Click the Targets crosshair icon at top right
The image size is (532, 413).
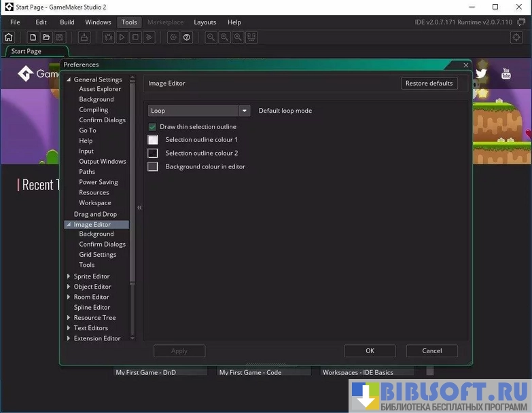[x=516, y=37]
